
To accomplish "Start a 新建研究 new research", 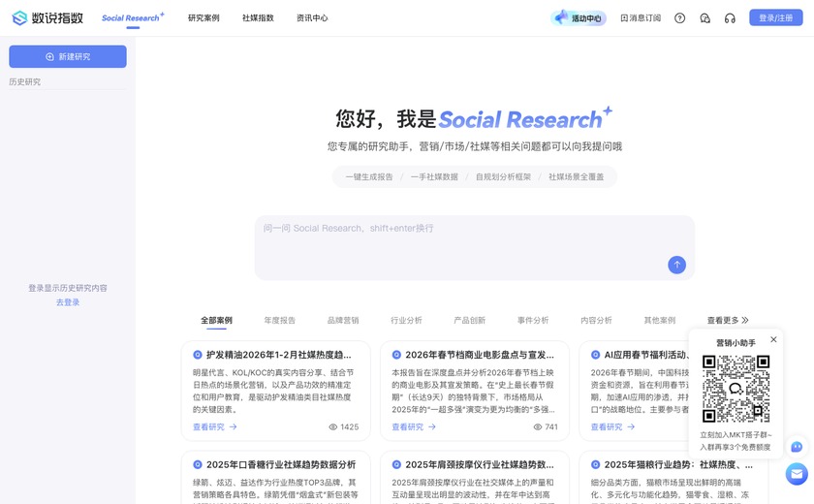I will pos(68,56).
